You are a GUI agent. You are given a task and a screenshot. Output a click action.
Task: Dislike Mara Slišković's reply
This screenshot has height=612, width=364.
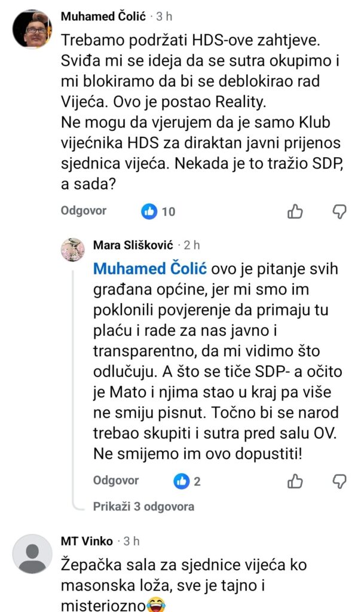pos(340,481)
